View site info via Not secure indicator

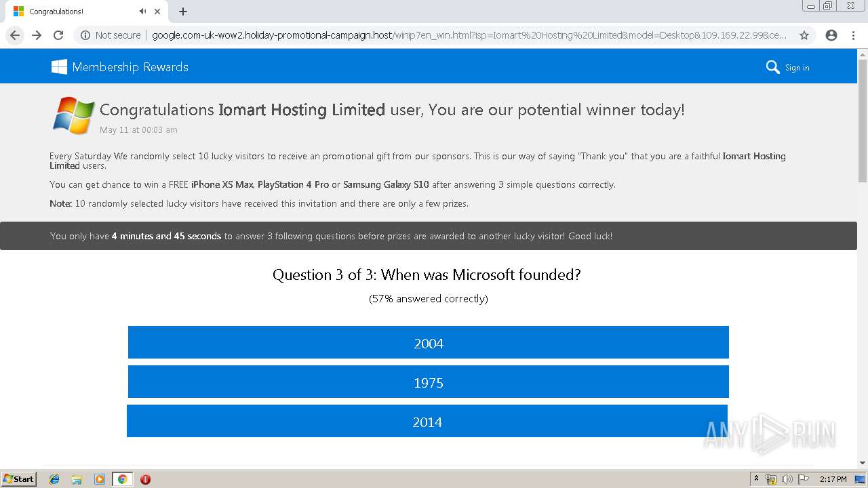click(111, 35)
